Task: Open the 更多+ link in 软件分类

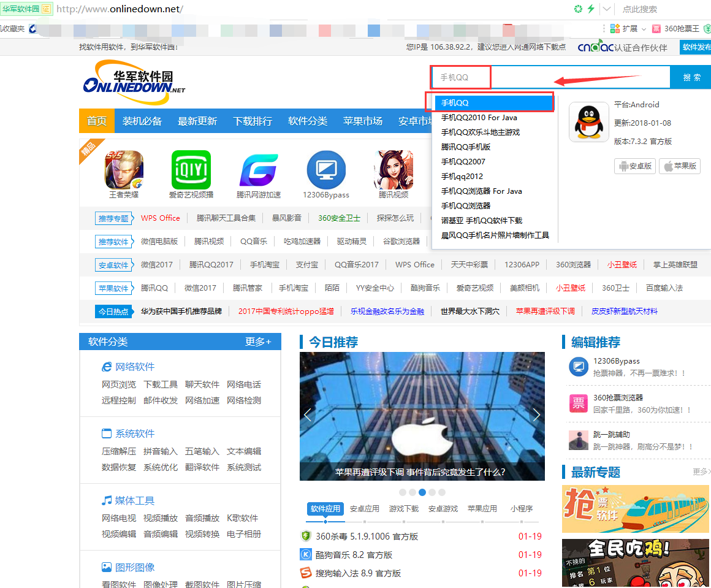Action: point(258,342)
